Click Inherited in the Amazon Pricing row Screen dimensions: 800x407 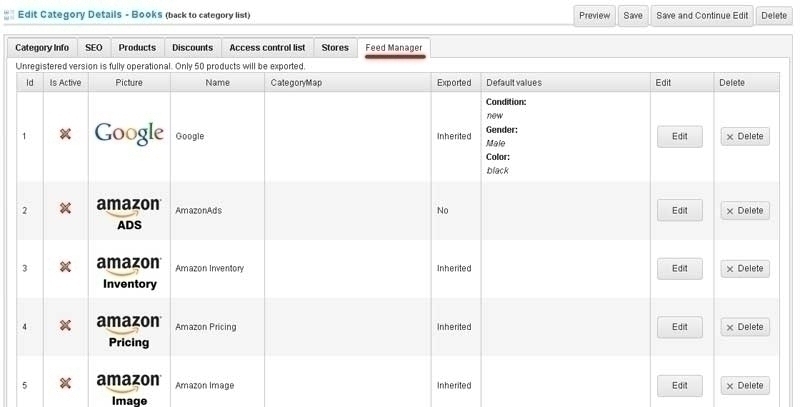point(454,327)
